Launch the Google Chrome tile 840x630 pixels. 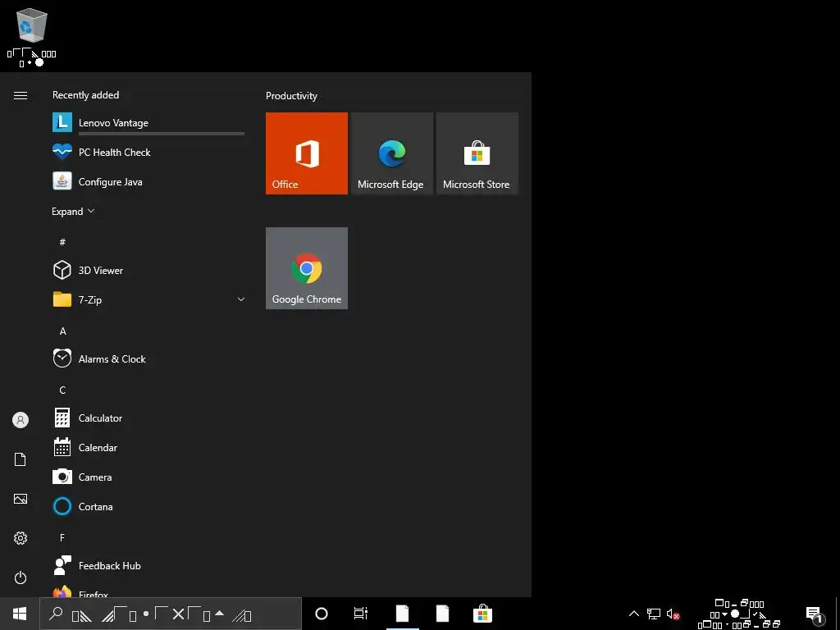tap(307, 268)
